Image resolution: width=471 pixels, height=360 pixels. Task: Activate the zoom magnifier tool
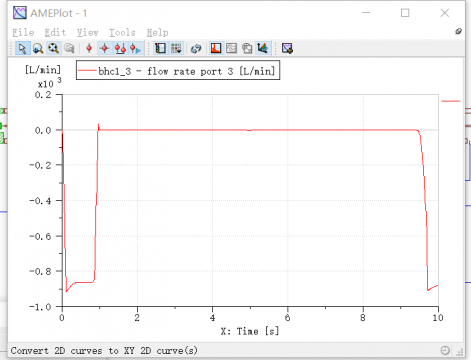tap(38, 49)
